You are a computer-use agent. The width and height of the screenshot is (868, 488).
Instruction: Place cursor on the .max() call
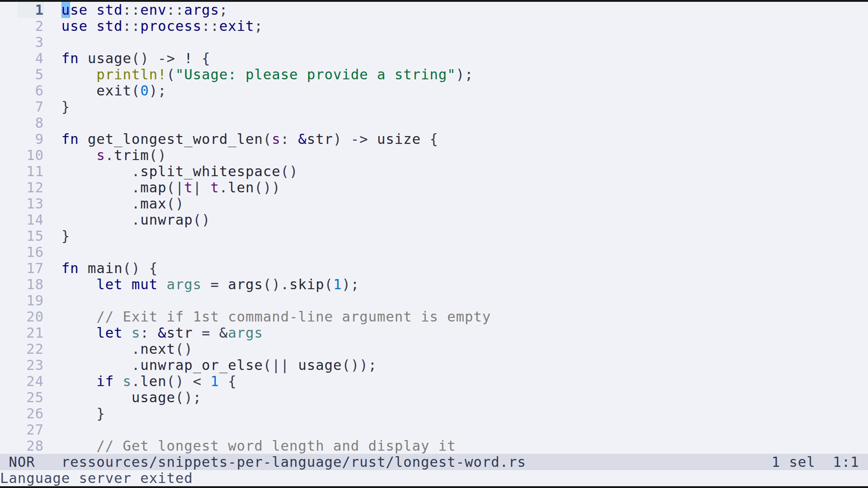pyautogui.click(x=157, y=204)
